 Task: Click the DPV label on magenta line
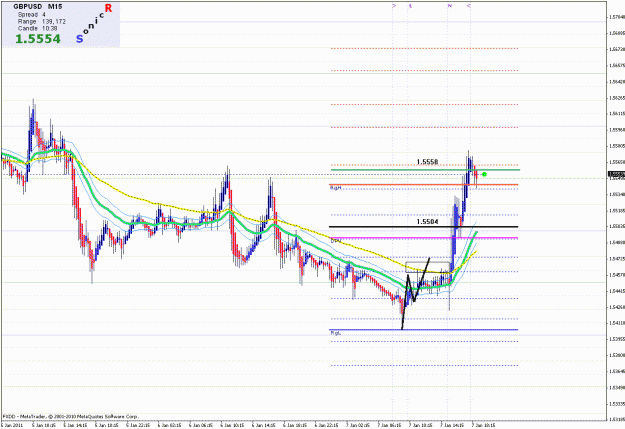pyautogui.click(x=336, y=241)
